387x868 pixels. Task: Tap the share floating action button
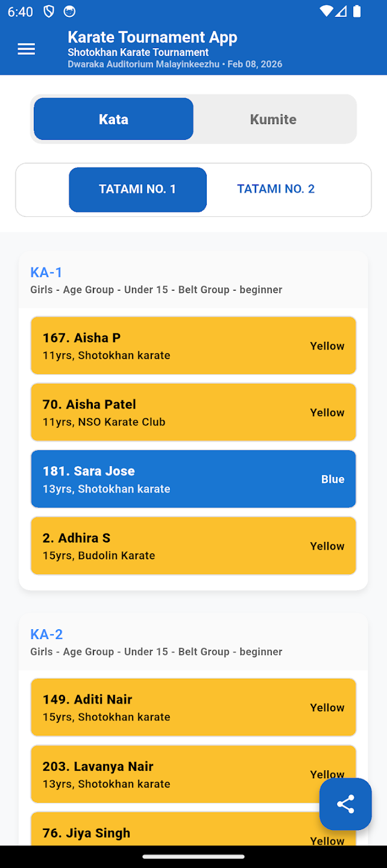point(345,804)
